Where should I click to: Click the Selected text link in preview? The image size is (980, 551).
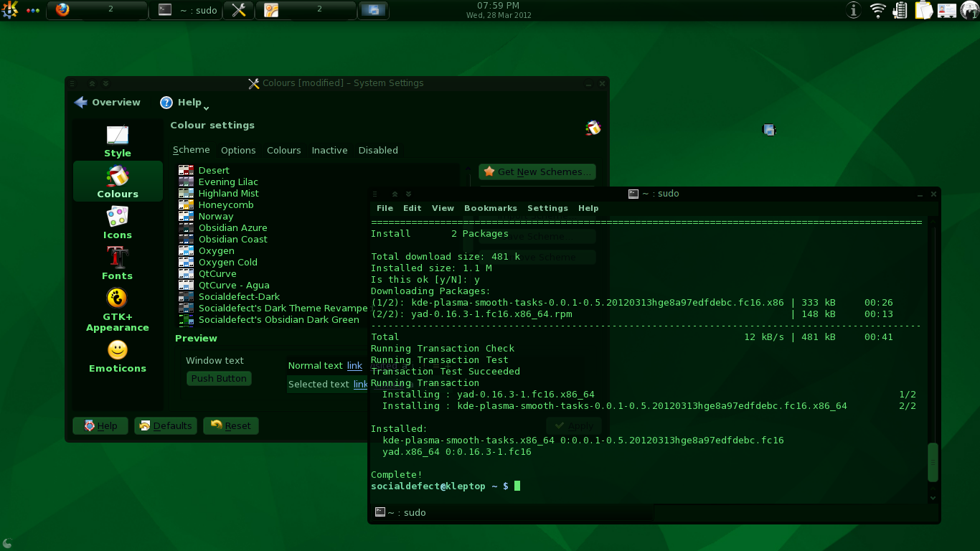(x=361, y=384)
